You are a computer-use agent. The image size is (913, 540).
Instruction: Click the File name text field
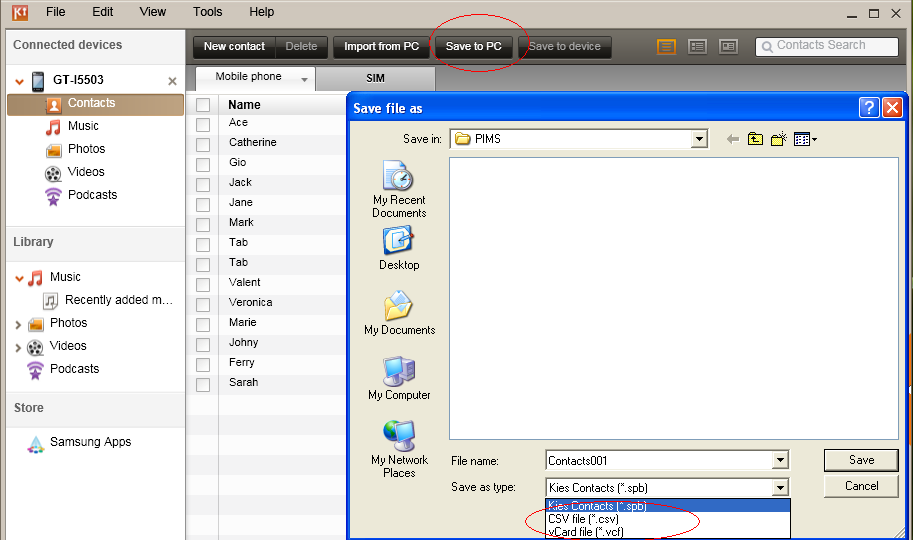[660, 460]
